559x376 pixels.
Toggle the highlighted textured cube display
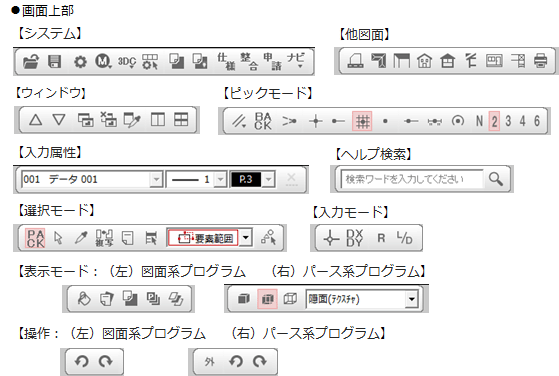[x=267, y=299]
